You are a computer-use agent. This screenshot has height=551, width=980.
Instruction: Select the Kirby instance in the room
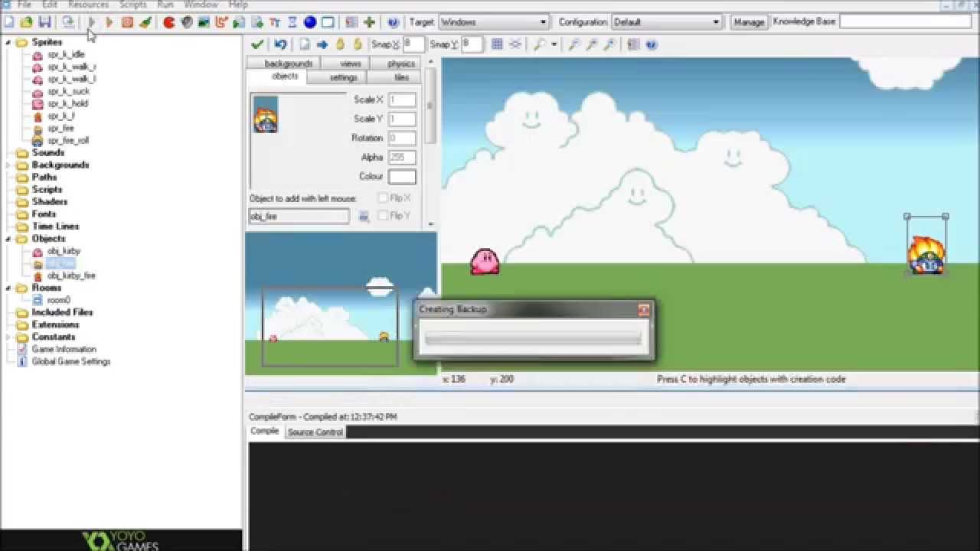[x=485, y=261]
